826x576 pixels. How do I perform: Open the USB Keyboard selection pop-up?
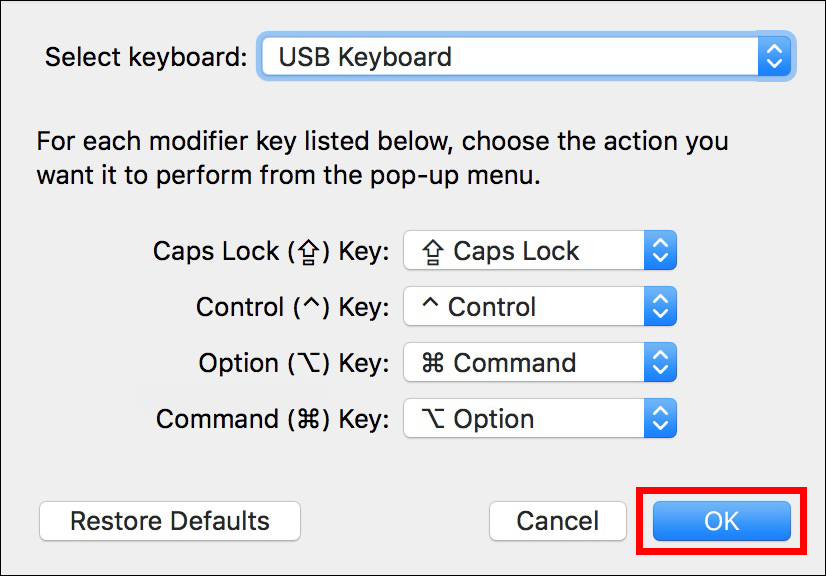pyautogui.click(x=526, y=56)
